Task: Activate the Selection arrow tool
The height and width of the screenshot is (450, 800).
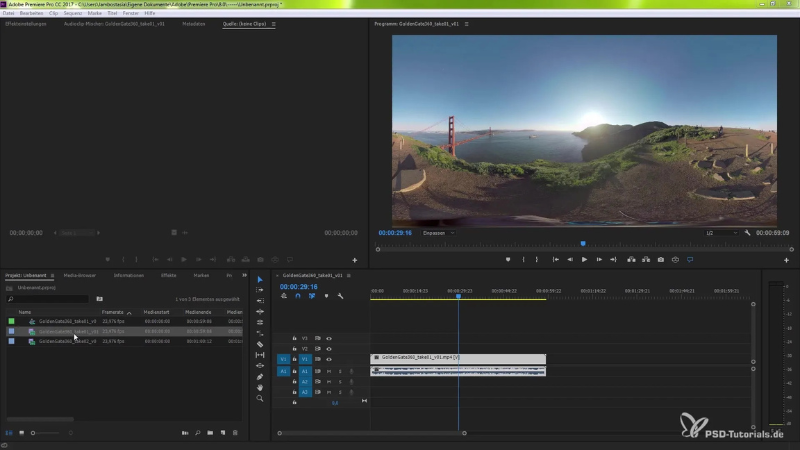Action: point(260,279)
